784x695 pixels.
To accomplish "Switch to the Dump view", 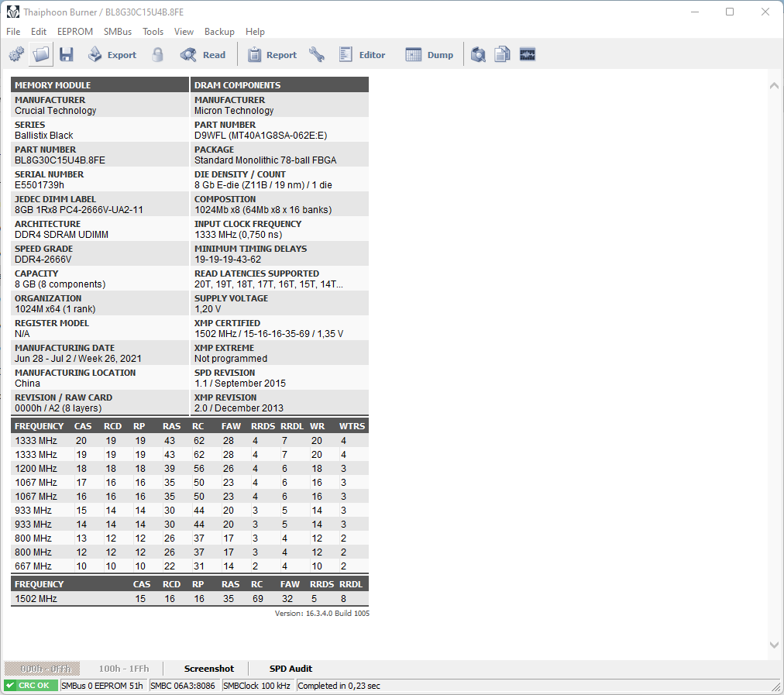I will 429,54.
